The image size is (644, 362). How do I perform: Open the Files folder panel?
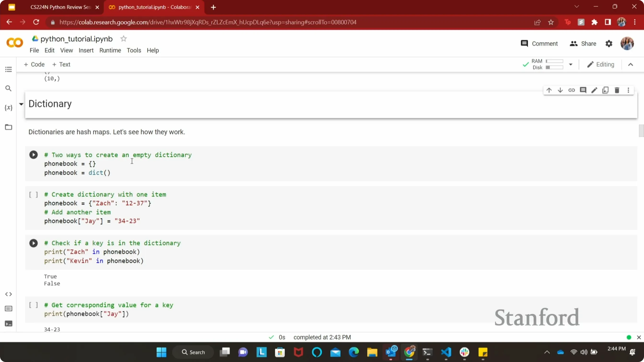8,127
